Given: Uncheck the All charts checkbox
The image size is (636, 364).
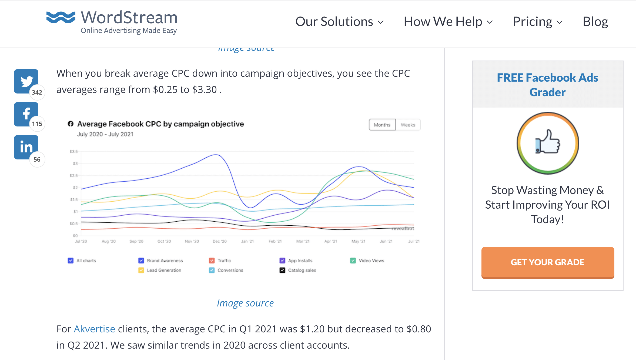Looking at the screenshot, I should (x=71, y=261).
